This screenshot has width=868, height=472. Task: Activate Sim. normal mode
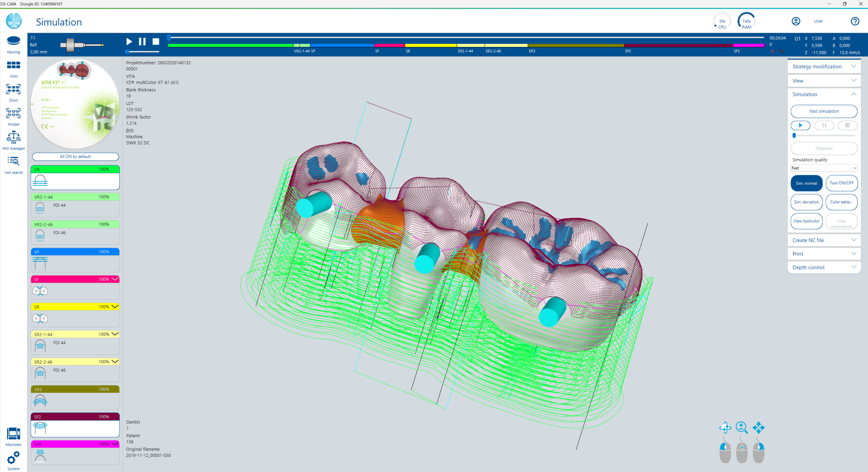(806, 183)
